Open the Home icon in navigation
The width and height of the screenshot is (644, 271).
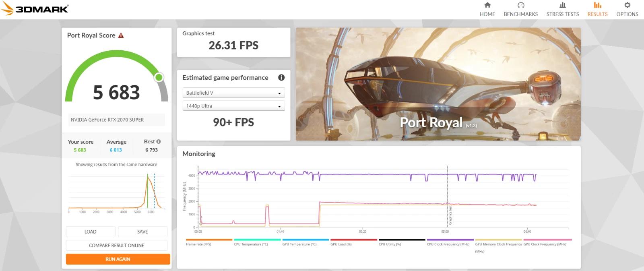tap(487, 5)
